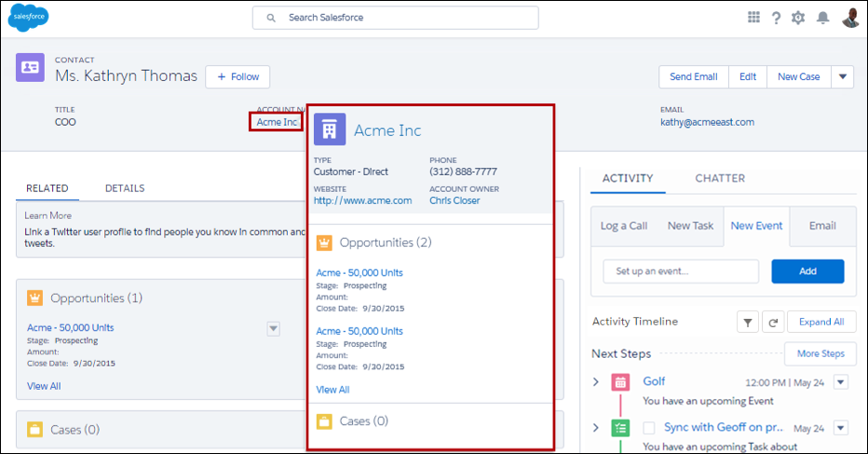Open Acme opportunity row actions dropdown
The image size is (868, 454).
pos(274,328)
